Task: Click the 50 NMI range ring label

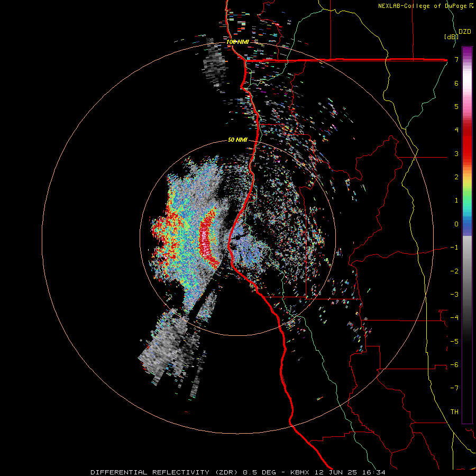Action: (237, 140)
